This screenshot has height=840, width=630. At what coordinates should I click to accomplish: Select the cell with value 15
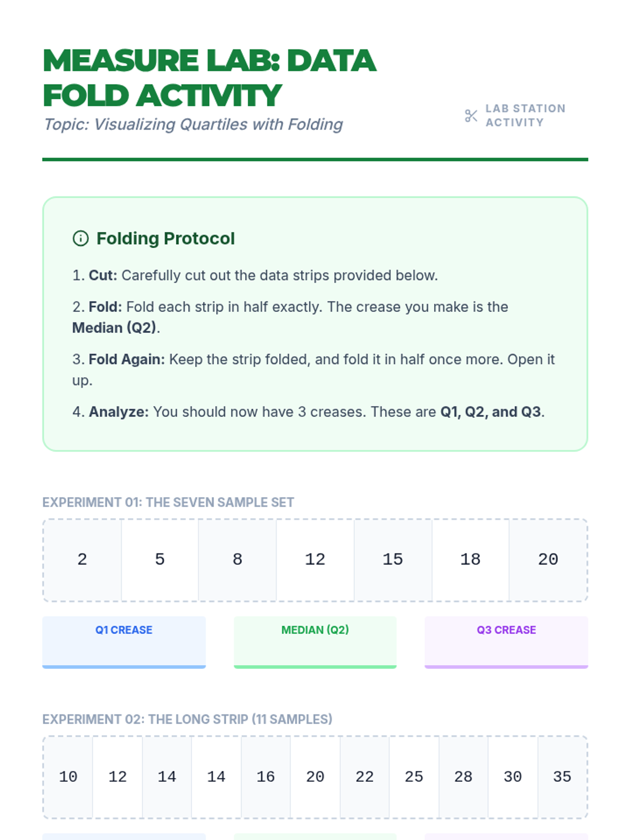pos(393,560)
